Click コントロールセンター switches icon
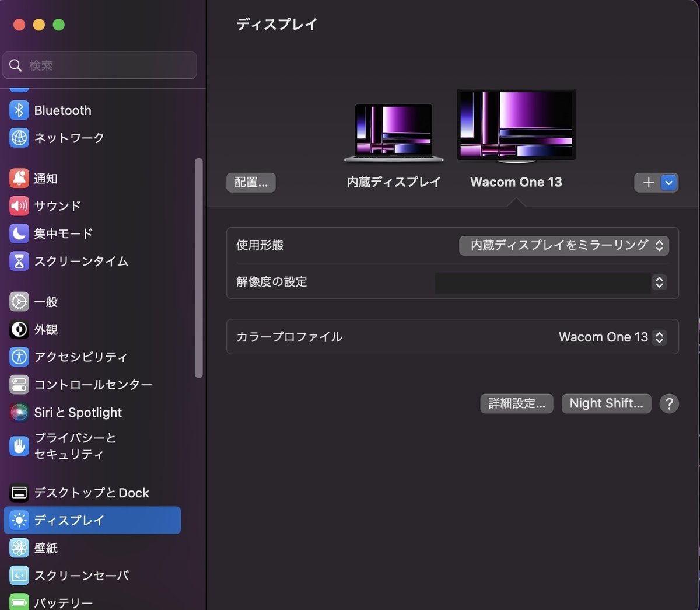The height and width of the screenshot is (610, 700). (x=19, y=385)
